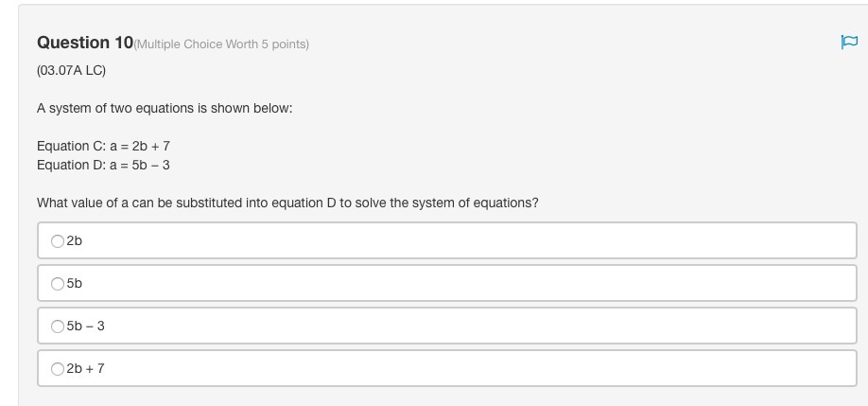Click empty area of first answer box
Screen dimensions: 868x406
[x=473, y=241]
